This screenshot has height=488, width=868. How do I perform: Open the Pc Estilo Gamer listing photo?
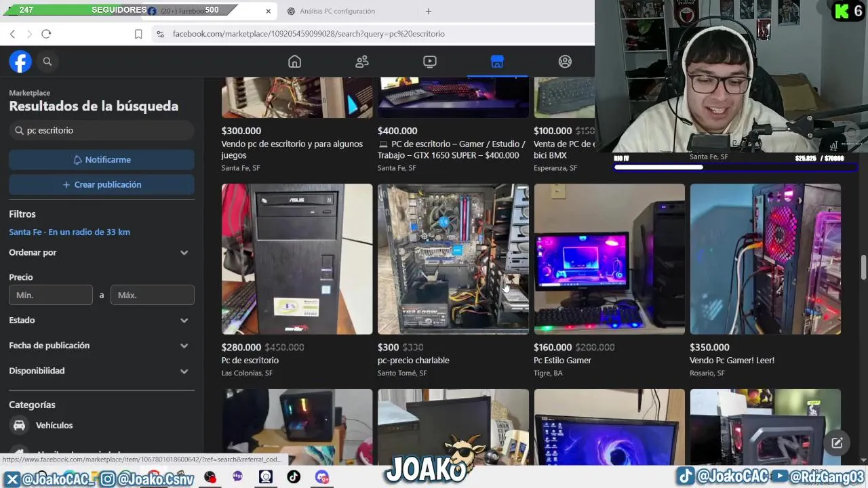click(609, 259)
